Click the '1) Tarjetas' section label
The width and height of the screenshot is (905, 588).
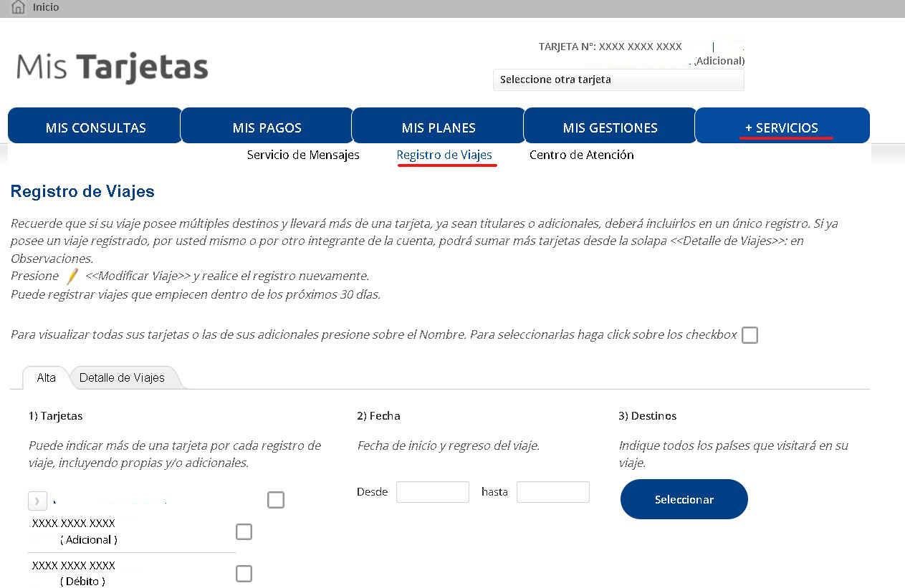55,416
